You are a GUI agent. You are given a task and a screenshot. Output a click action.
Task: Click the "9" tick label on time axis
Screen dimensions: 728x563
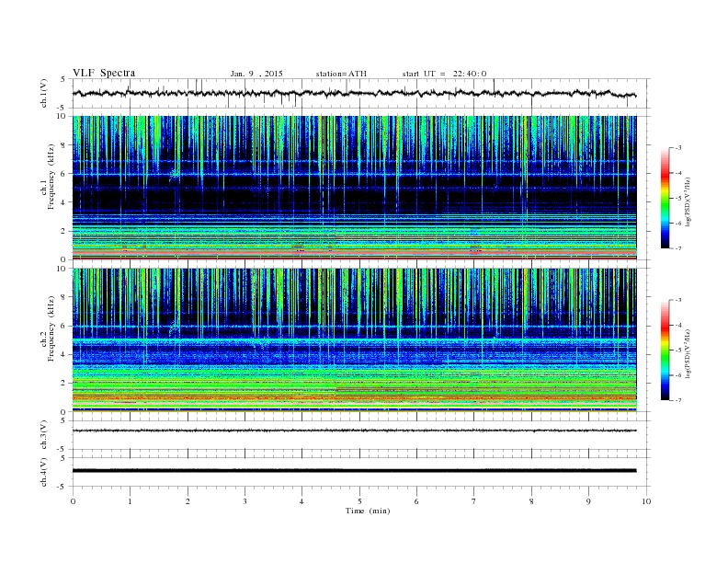(588, 501)
